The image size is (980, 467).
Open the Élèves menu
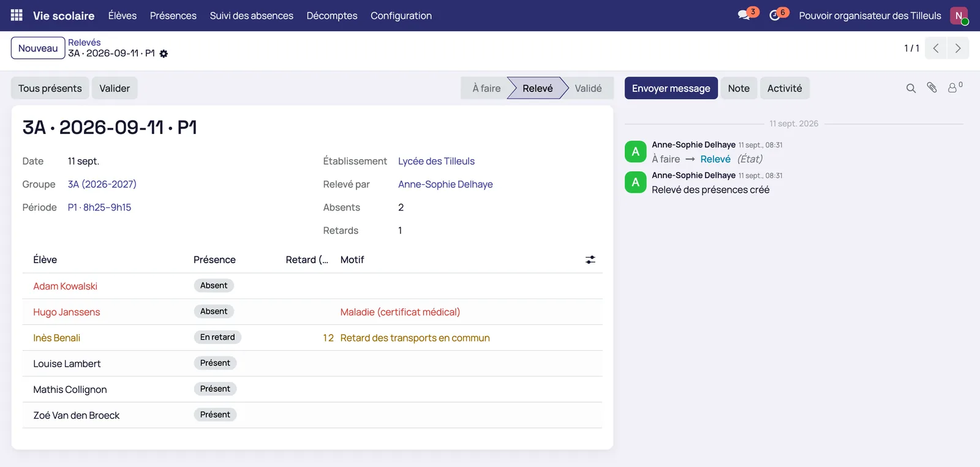tap(123, 15)
